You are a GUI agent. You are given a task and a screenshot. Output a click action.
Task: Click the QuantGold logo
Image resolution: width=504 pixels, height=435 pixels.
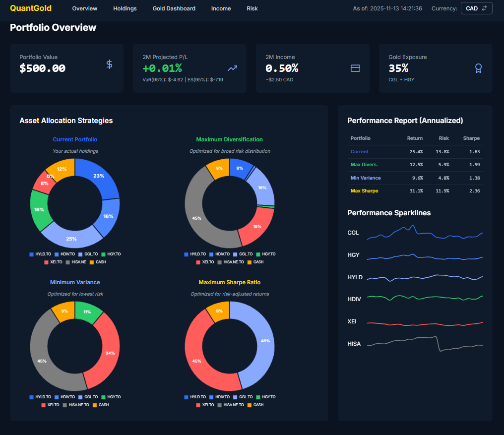(x=30, y=8)
